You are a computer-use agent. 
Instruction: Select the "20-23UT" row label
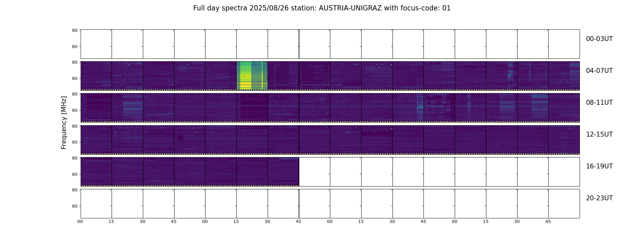(x=599, y=198)
